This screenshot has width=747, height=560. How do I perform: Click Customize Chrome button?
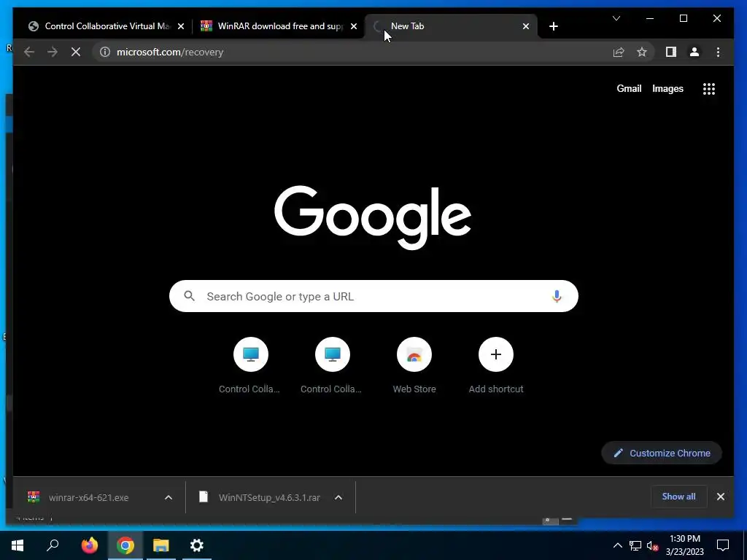click(661, 453)
